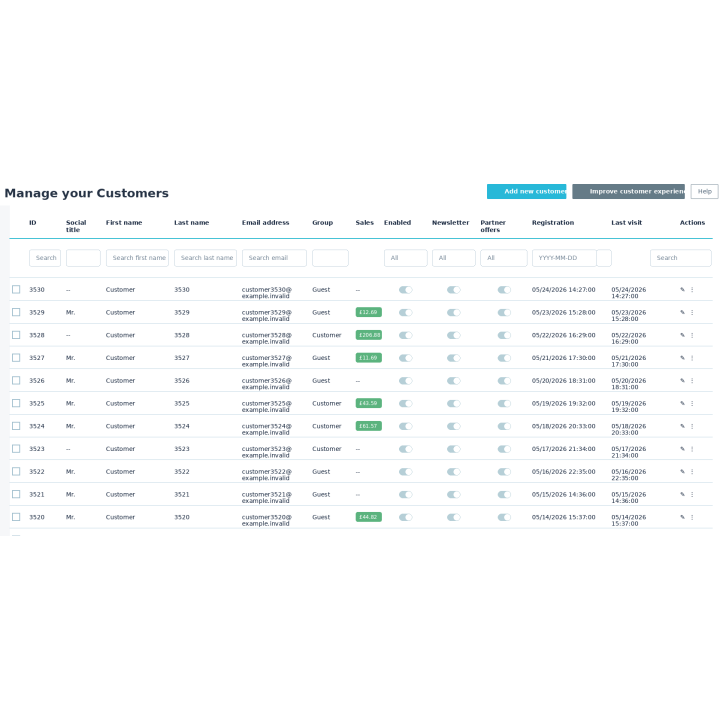Screen dimensions: 720x720
Task: Click the filter Search button under Actions
Action: pyautogui.click(x=681, y=258)
